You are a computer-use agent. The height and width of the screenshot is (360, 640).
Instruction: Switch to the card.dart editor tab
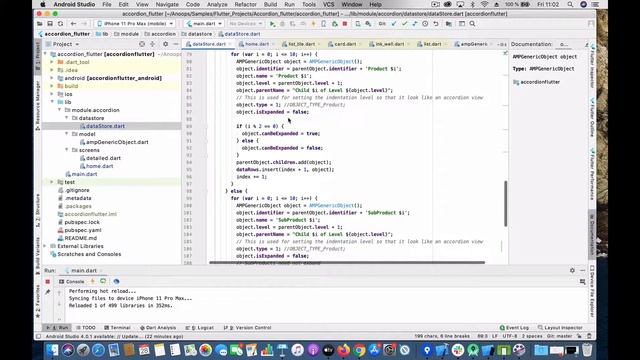coord(345,44)
